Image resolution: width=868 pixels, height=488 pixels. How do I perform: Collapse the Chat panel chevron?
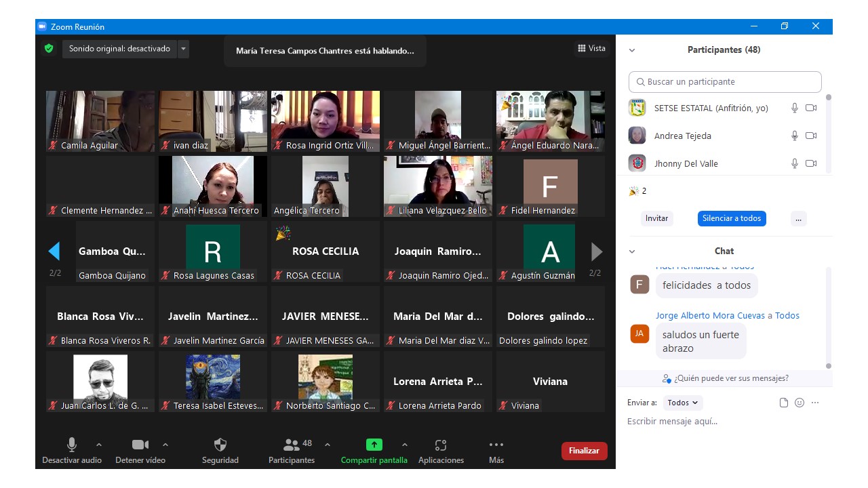click(x=632, y=251)
